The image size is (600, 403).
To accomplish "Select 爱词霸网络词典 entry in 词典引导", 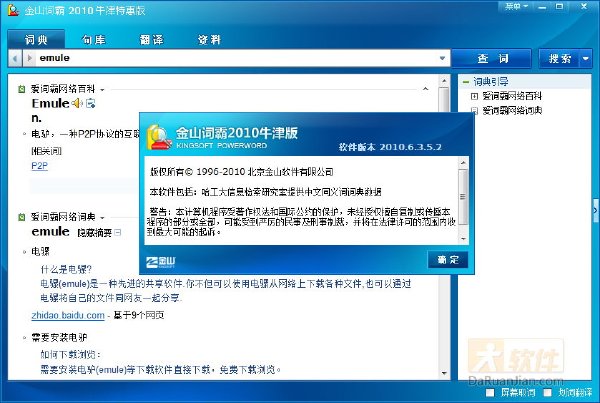I will click(x=512, y=111).
